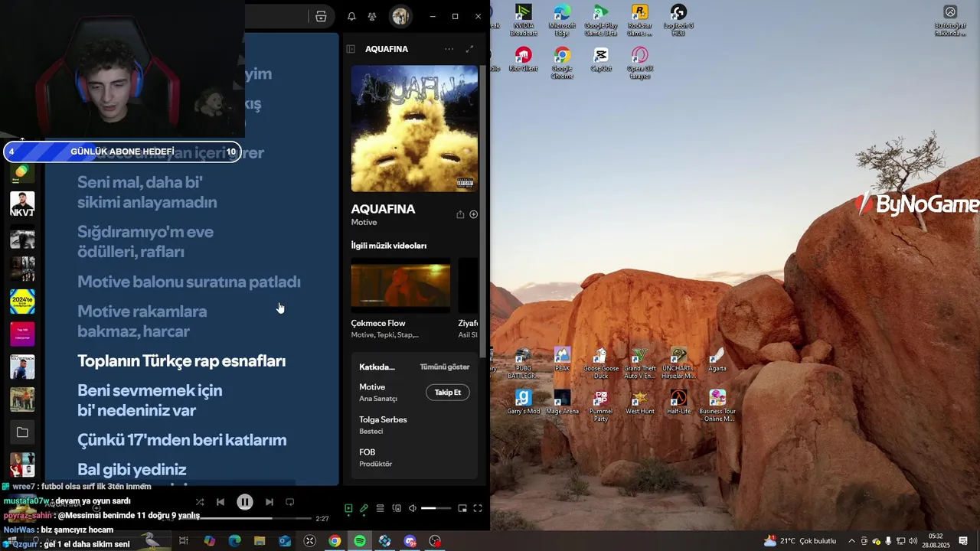The width and height of the screenshot is (980, 551).
Task: Toggle the Now Playing view button
Action: click(x=348, y=508)
